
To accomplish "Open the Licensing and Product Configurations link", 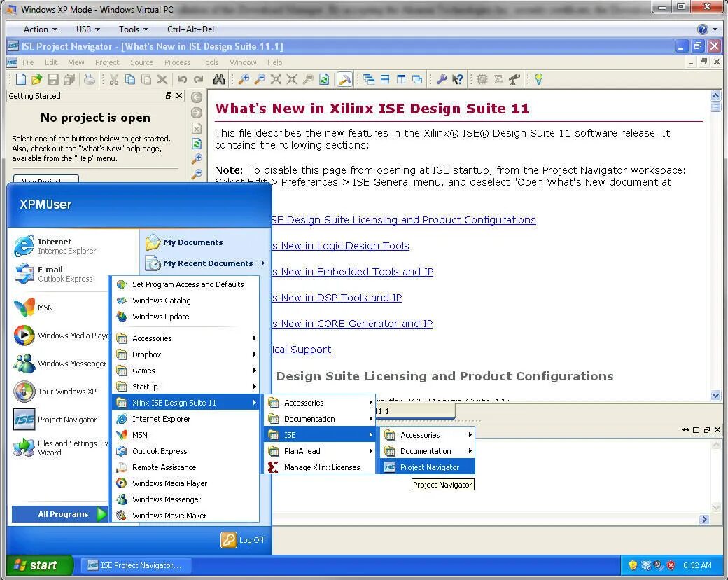I will tap(404, 220).
